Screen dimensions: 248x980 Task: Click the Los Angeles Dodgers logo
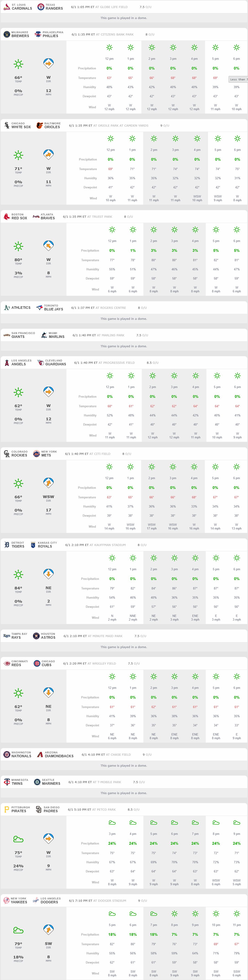tap(36, 901)
